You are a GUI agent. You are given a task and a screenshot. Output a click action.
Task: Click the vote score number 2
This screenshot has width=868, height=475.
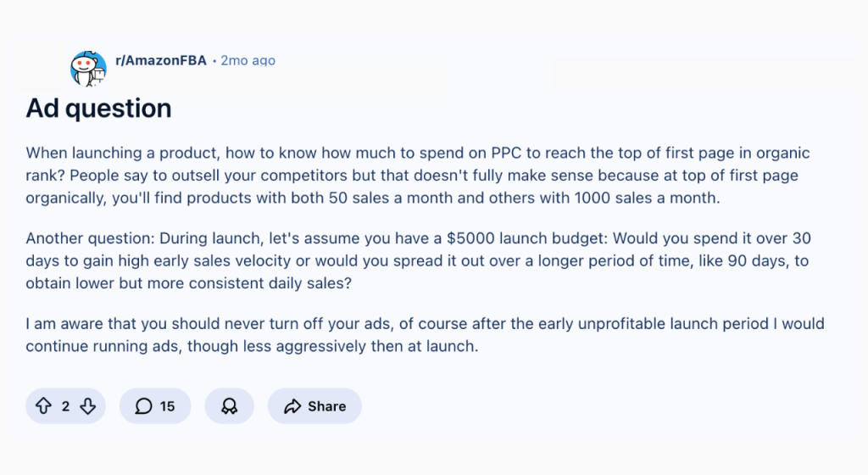click(x=65, y=406)
